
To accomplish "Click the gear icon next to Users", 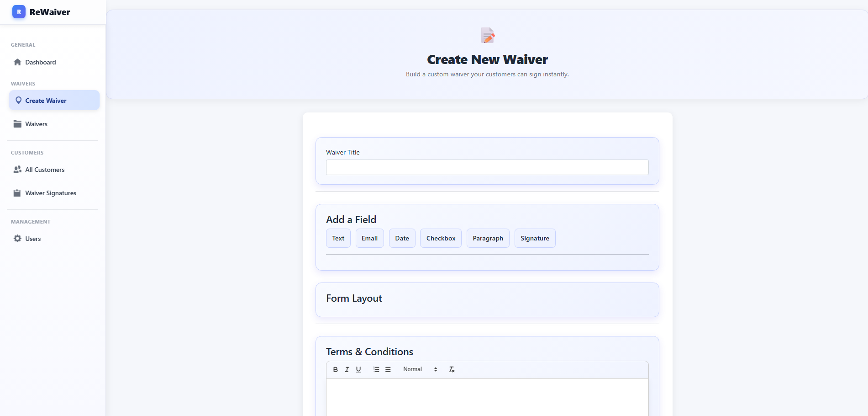I will [17, 238].
